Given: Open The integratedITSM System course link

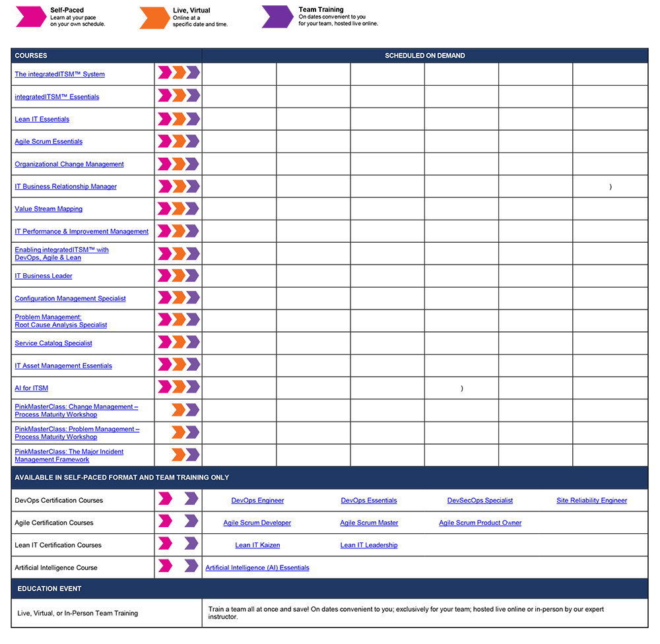Looking at the screenshot, I should click(x=59, y=75).
